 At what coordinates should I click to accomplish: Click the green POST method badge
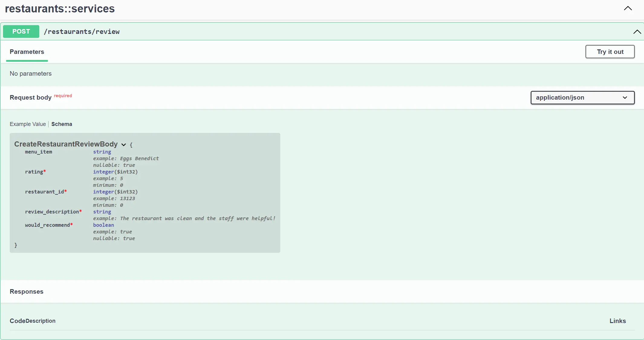tap(21, 31)
